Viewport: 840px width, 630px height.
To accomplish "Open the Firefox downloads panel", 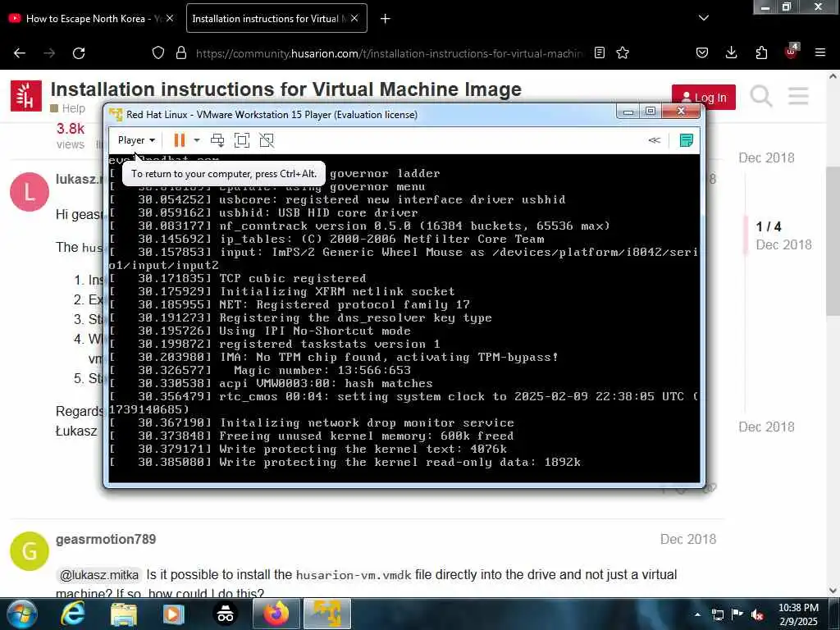I will pos(731,53).
